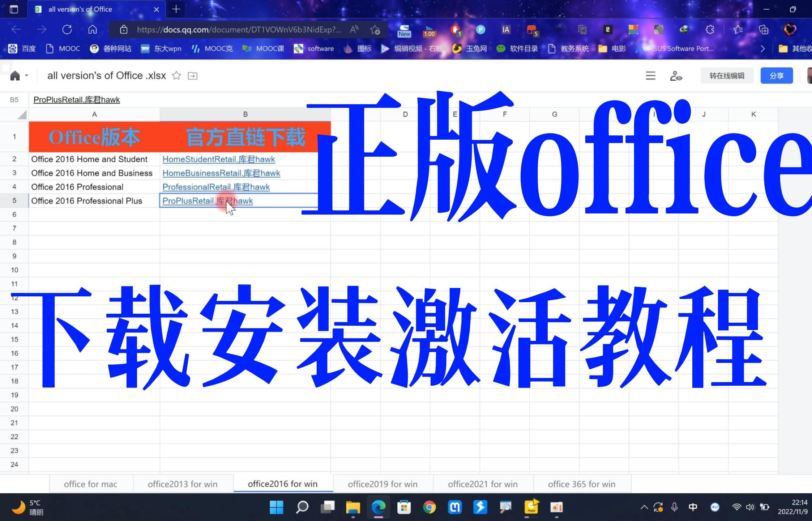Open the read aloud icon in address bar

(354, 30)
